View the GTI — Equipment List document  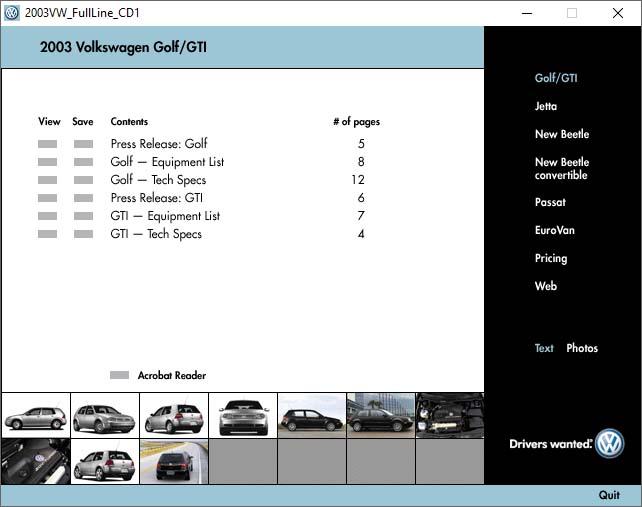pyautogui.click(x=47, y=216)
